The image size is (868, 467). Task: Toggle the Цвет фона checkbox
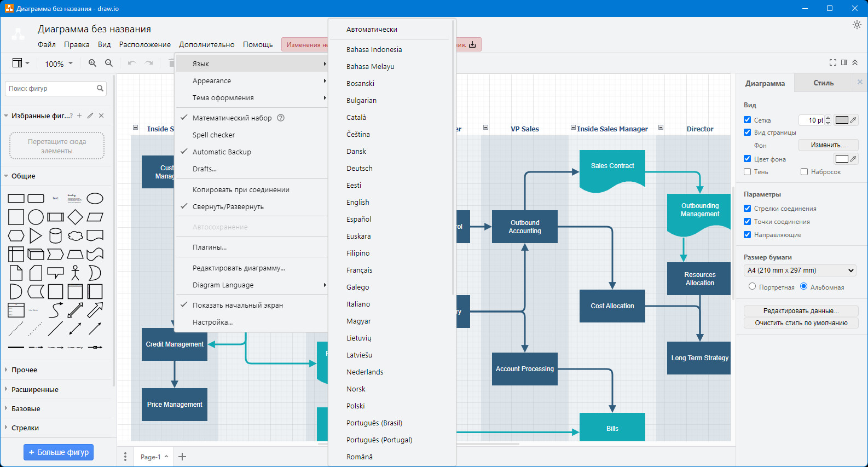[x=747, y=158]
